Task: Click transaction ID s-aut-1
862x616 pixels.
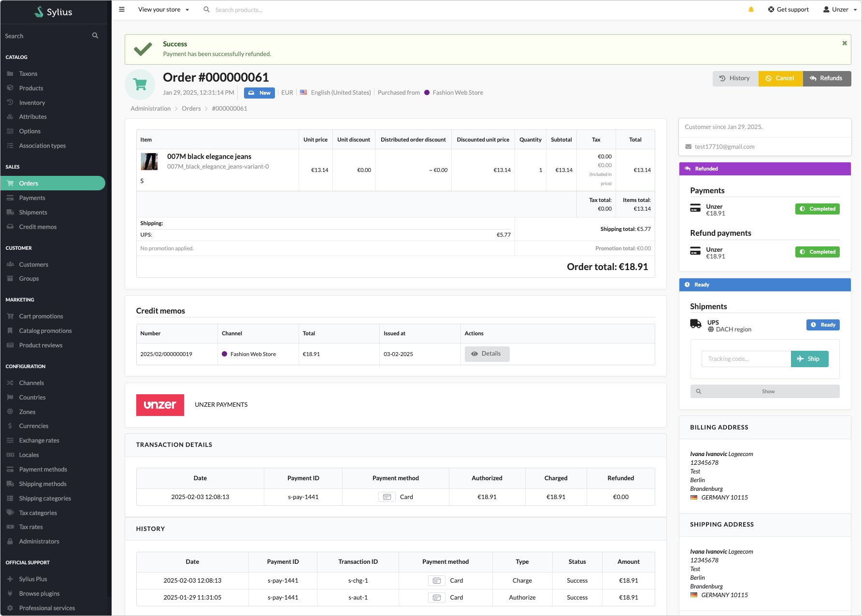Action: pos(358,598)
